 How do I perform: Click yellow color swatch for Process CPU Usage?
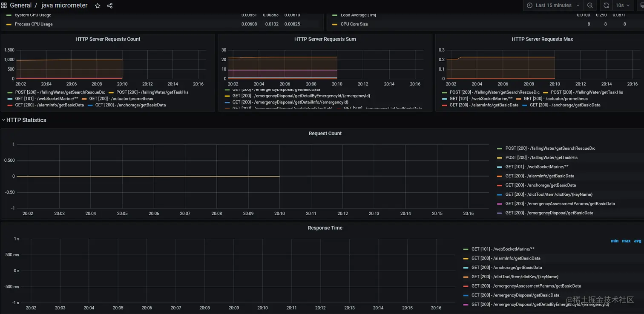pos(9,24)
